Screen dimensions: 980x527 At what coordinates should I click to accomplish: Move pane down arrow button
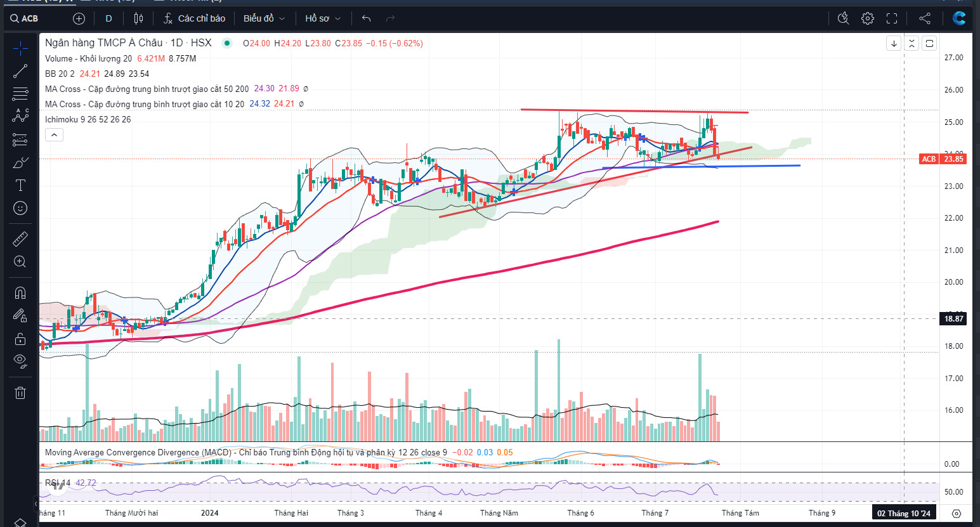click(894, 43)
